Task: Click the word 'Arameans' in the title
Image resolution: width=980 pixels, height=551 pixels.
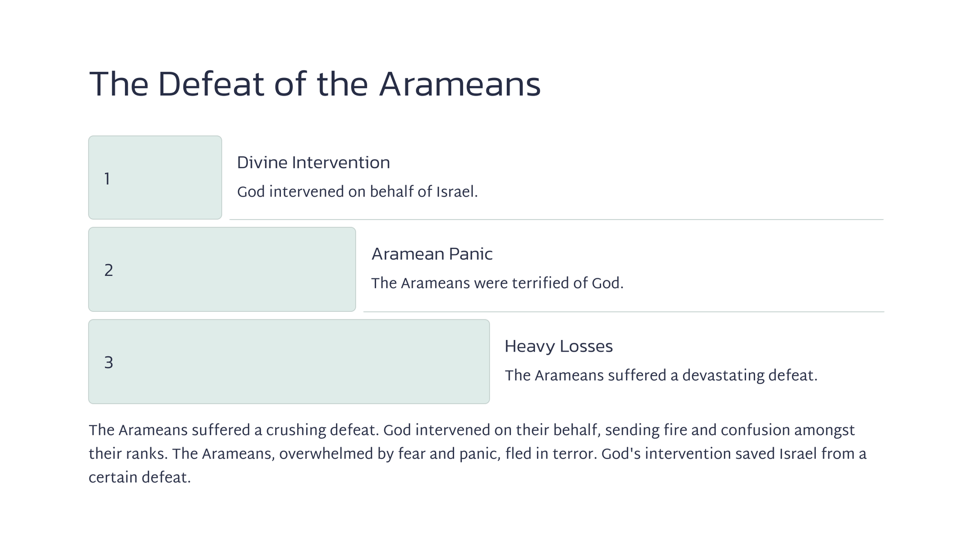Action: [459, 85]
